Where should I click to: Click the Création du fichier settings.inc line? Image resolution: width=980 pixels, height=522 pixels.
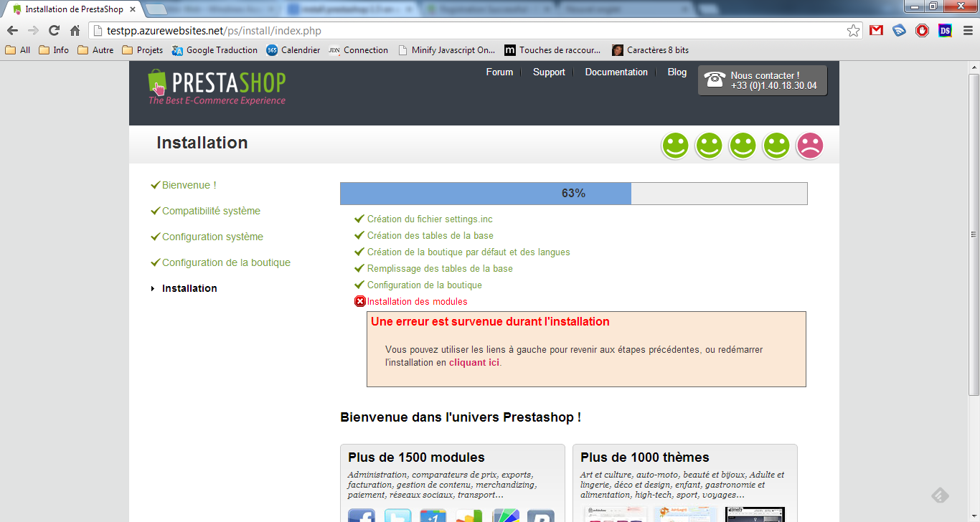[430, 219]
